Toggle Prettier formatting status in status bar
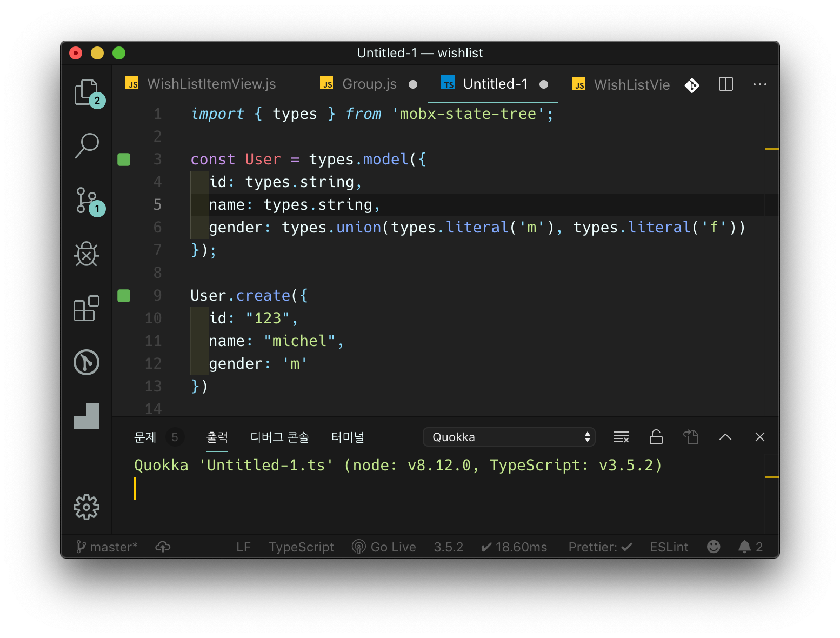Viewport: 840px width, 638px height. 600,547
